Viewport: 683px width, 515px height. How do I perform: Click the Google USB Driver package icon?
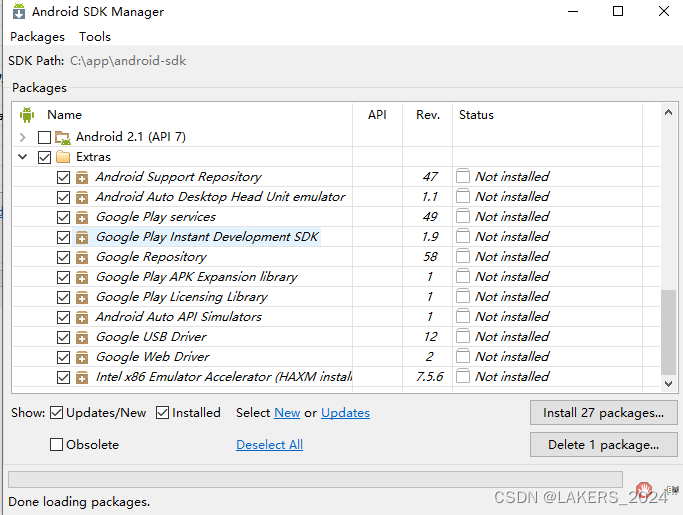82,337
